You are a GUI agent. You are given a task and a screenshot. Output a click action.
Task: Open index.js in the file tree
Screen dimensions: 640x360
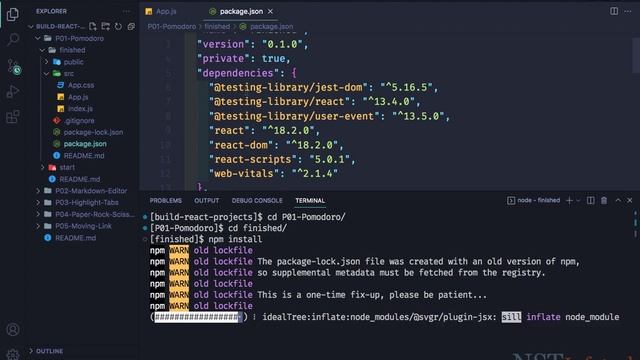coord(80,109)
